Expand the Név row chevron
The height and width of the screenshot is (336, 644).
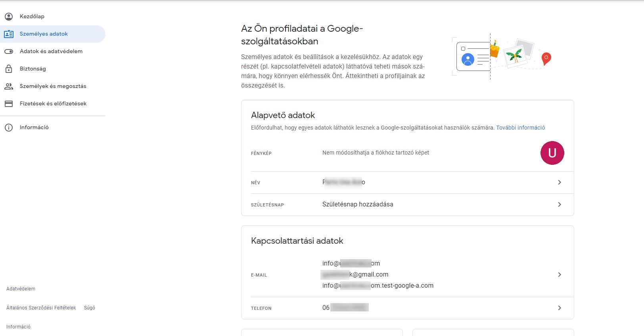pos(560,182)
